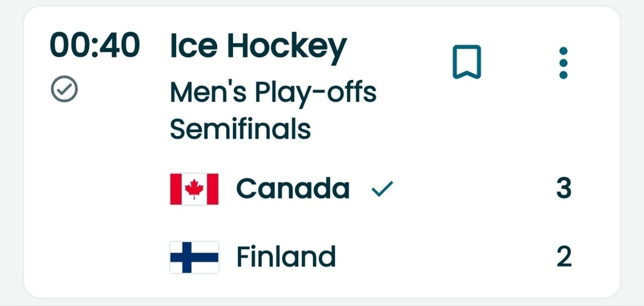Select the Finland team name
Viewport: 644px width, 306px height.
point(286,257)
